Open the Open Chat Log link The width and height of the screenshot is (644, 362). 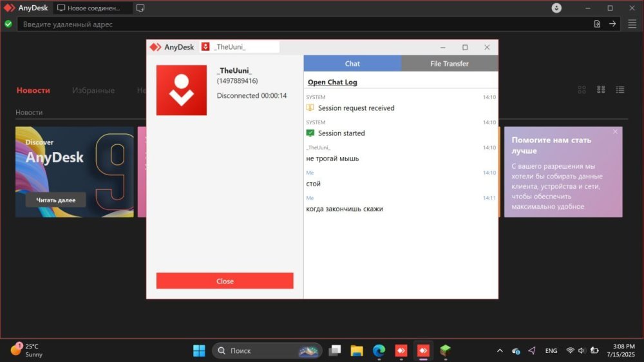(332, 82)
